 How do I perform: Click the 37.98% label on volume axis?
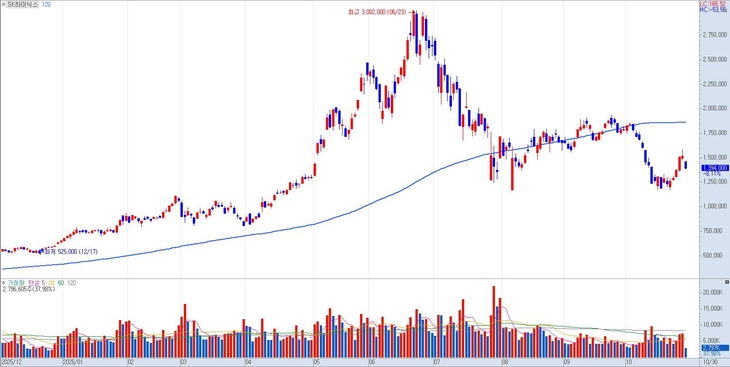coord(711,353)
